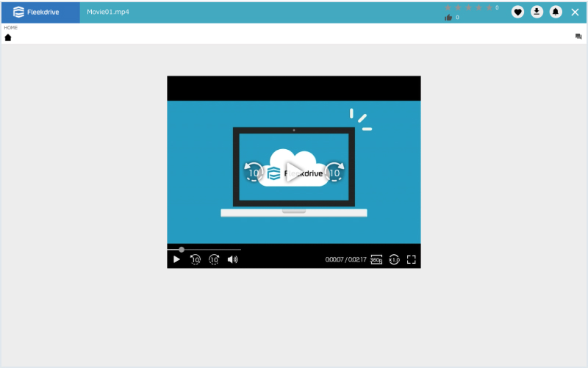Like the video with thumbs-up icon

pyautogui.click(x=448, y=18)
